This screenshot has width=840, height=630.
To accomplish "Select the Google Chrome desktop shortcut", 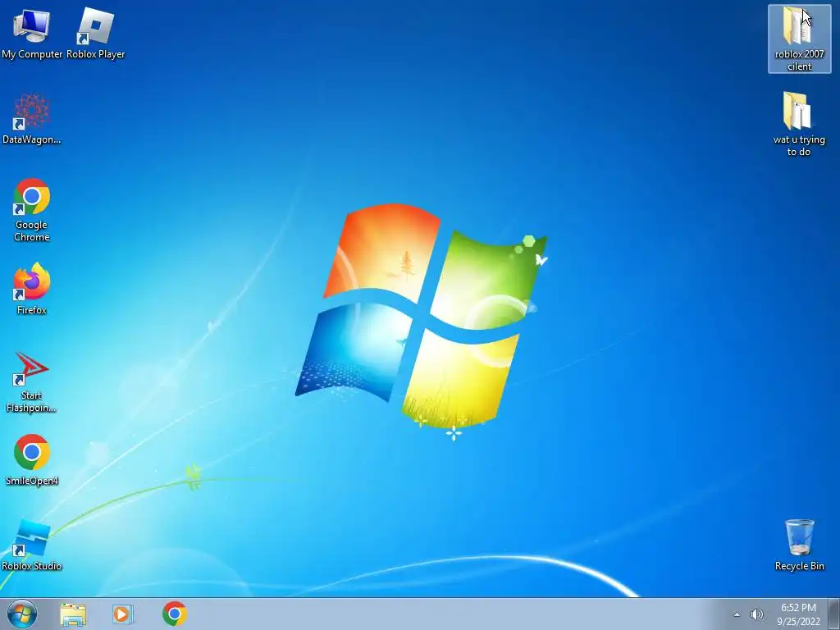I will [32, 210].
